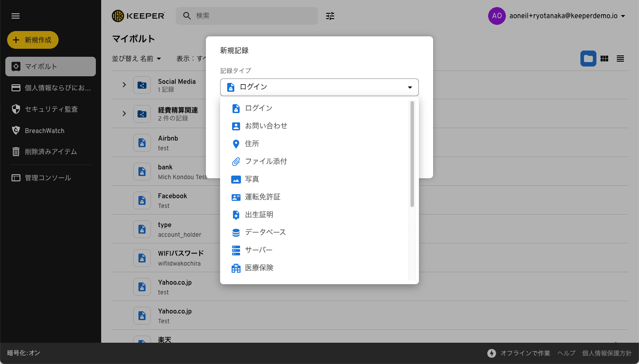Choose 運転免許証 from the list
This screenshot has width=639, height=364.
tap(263, 197)
